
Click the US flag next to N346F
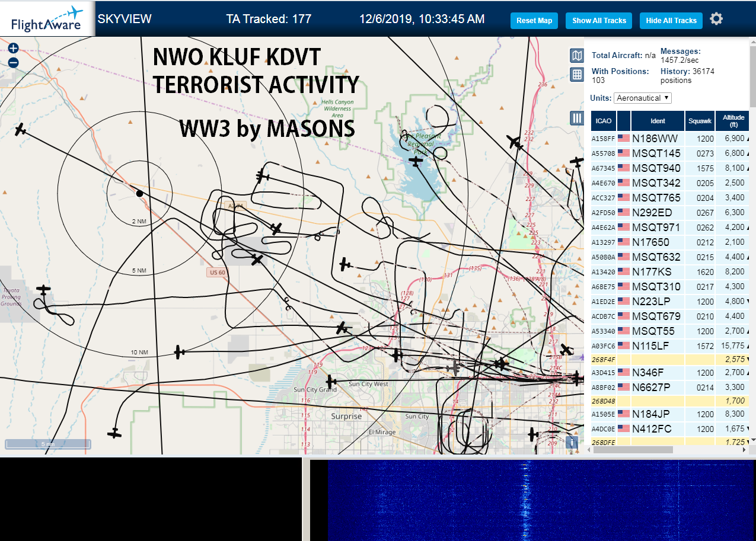(x=623, y=372)
